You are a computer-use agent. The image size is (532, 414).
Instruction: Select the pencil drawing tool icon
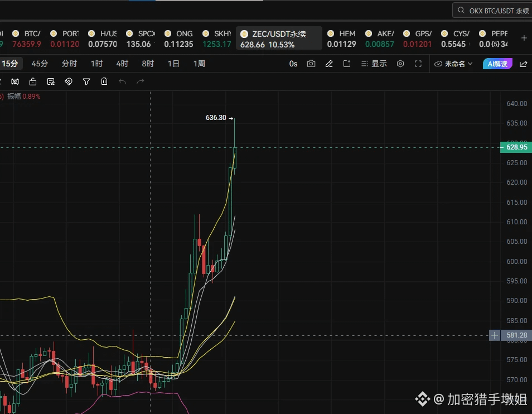329,64
